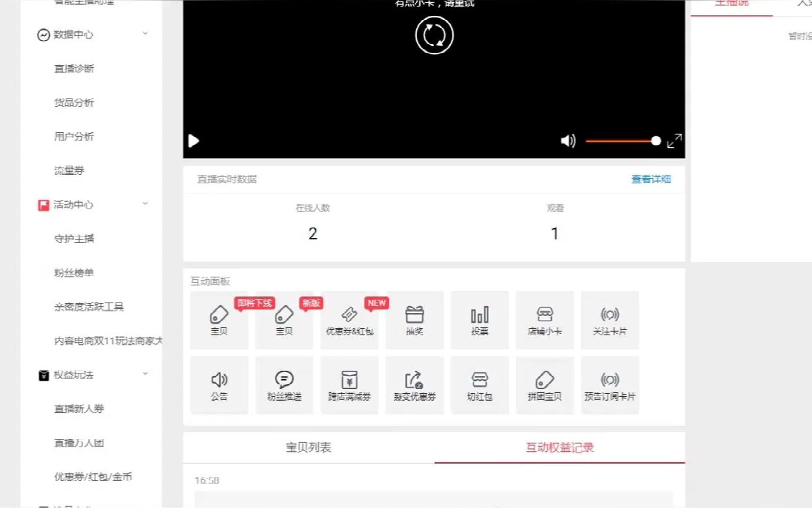Image resolution: width=812 pixels, height=508 pixels.
Task: Open 货品分析 in sidebar
Action: click(74, 103)
